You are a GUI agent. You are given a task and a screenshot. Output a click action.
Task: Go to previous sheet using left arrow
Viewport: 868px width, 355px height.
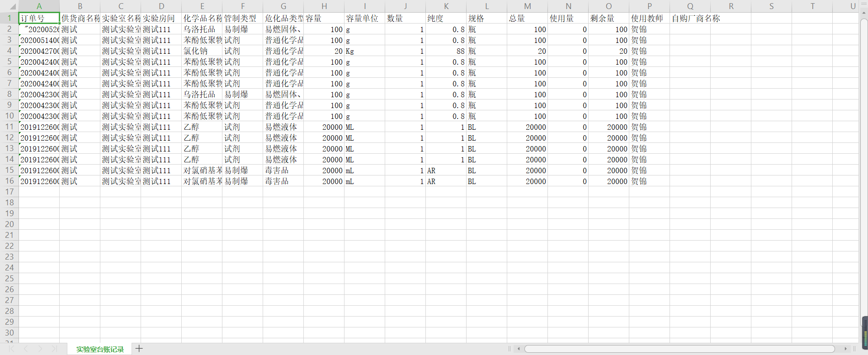coord(26,349)
